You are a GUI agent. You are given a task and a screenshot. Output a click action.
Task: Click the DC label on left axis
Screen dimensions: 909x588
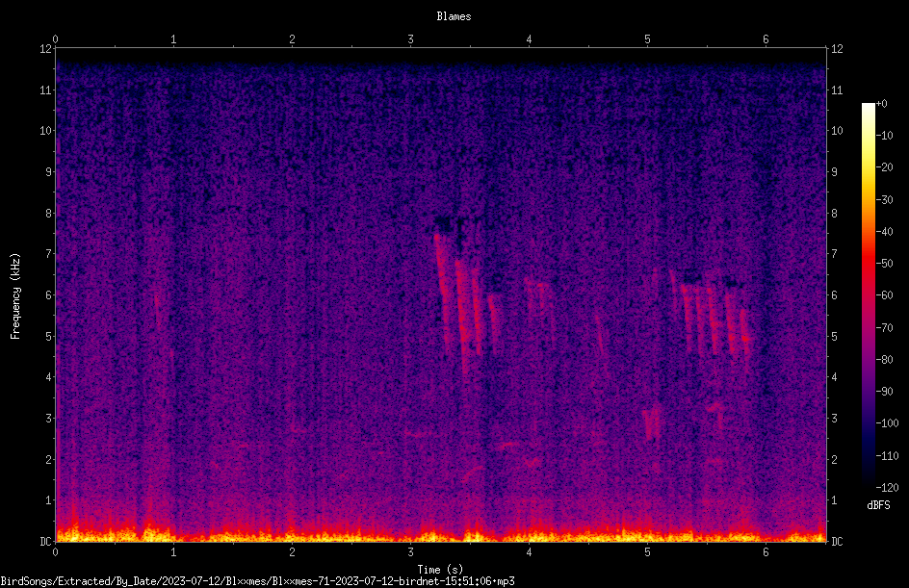coord(46,541)
